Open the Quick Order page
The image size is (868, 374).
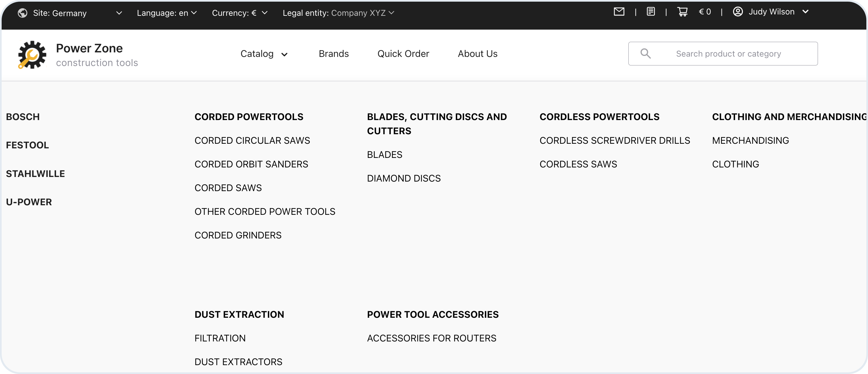(x=403, y=54)
